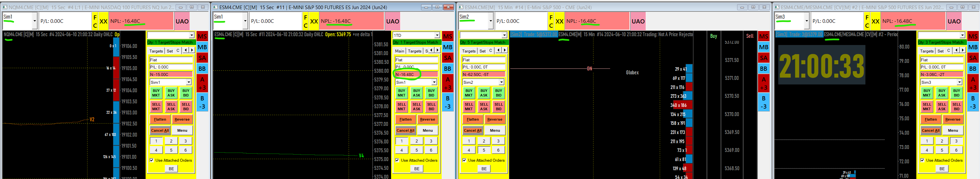Click BUY ASK in MESM4 #2 trade panel
This screenshot has height=179, width=980.
click(x=941, y=93)
